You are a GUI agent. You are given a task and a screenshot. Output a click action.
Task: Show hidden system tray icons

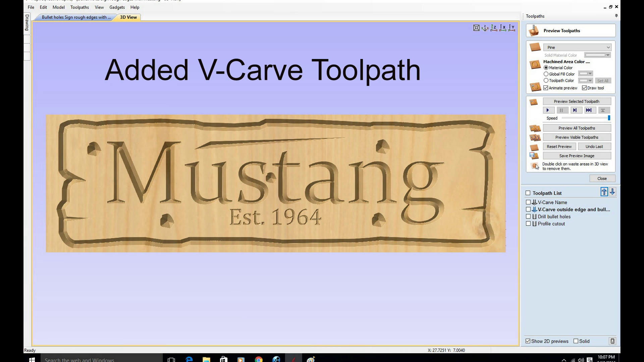[564, 360]
